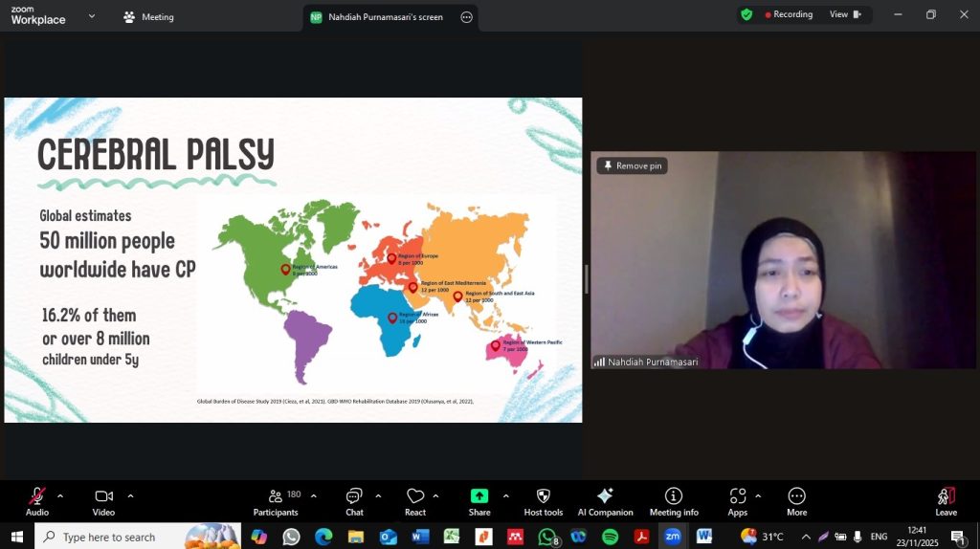
Task: Click the green Share screen button
Action: tap(479, 496)
